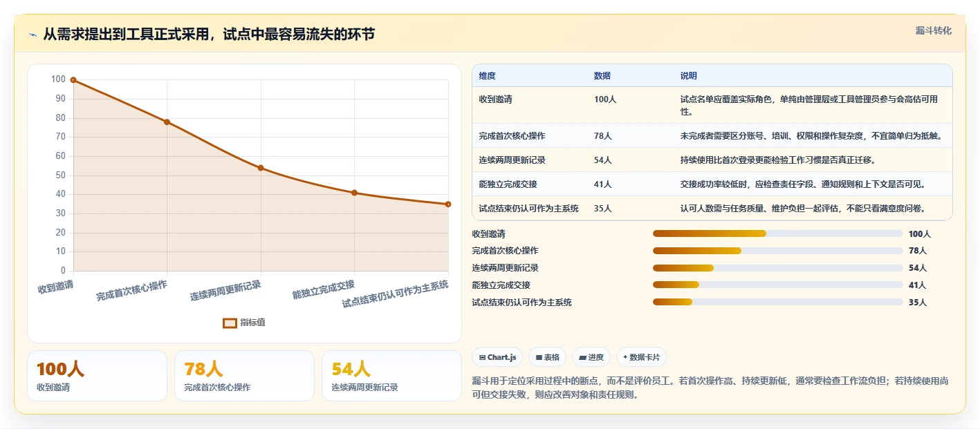Click the lightning icon before the title
980x429 pixels.
click(x=33, y=35)
